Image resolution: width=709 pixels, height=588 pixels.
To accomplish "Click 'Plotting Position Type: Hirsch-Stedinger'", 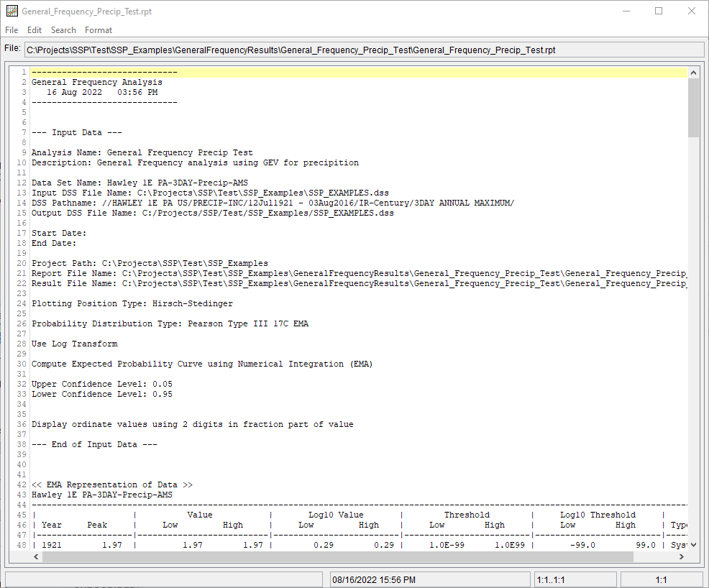I will pos(132,304).
